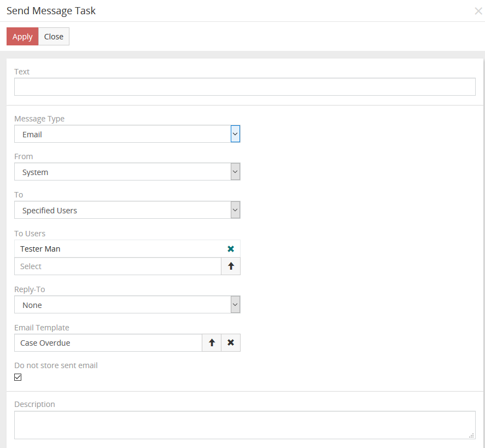This screenshot has height=448, width=485.
Task: Expand the Message Type dropdown
Action: [235, 134]
